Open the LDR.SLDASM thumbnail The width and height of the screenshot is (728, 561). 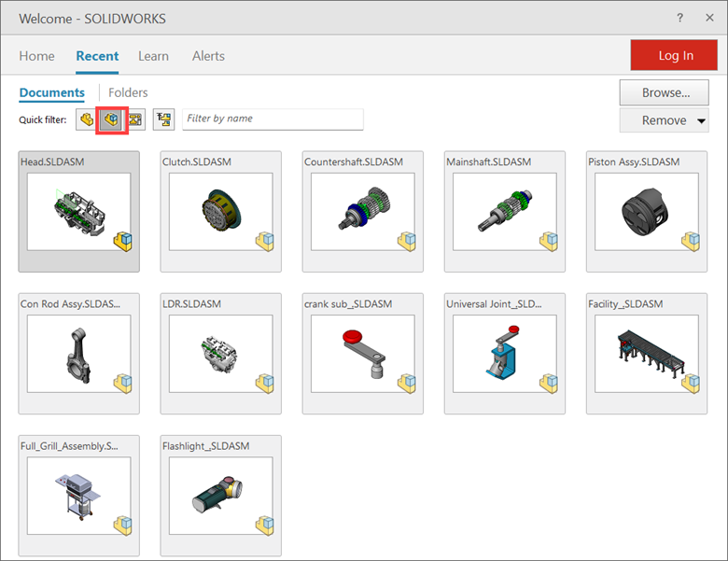click(x=221, y=354)
